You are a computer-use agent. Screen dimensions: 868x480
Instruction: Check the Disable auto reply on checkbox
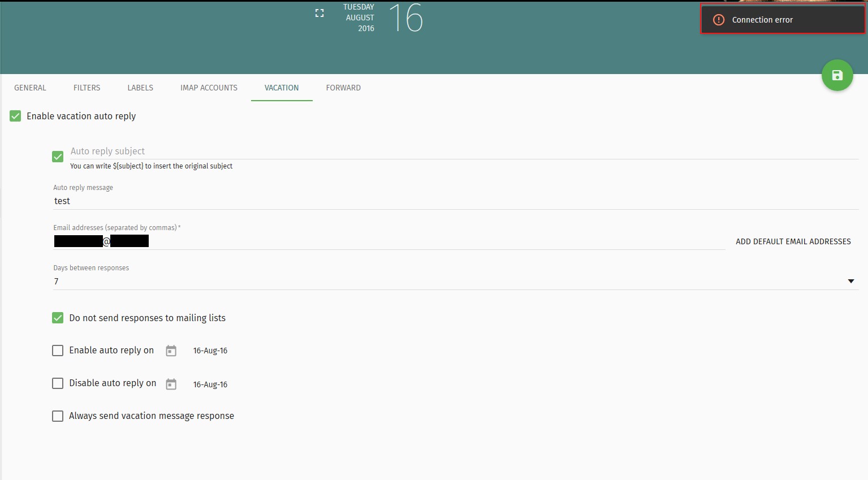[x=58, y=383]
